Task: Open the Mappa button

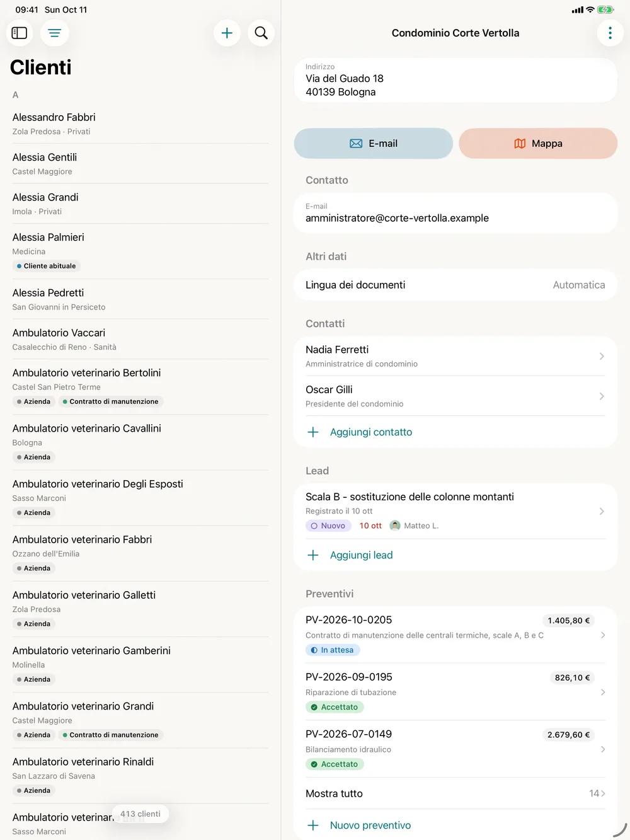Action: coord(538,144)
